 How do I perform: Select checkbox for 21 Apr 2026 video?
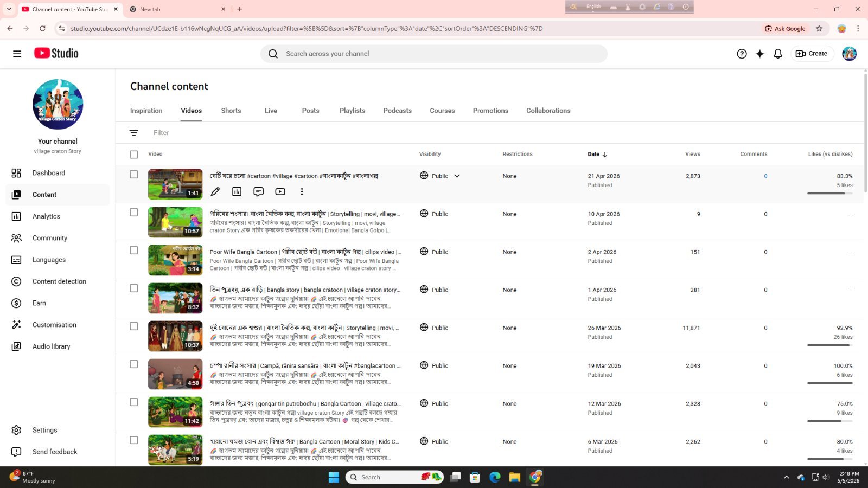[134, 175]
